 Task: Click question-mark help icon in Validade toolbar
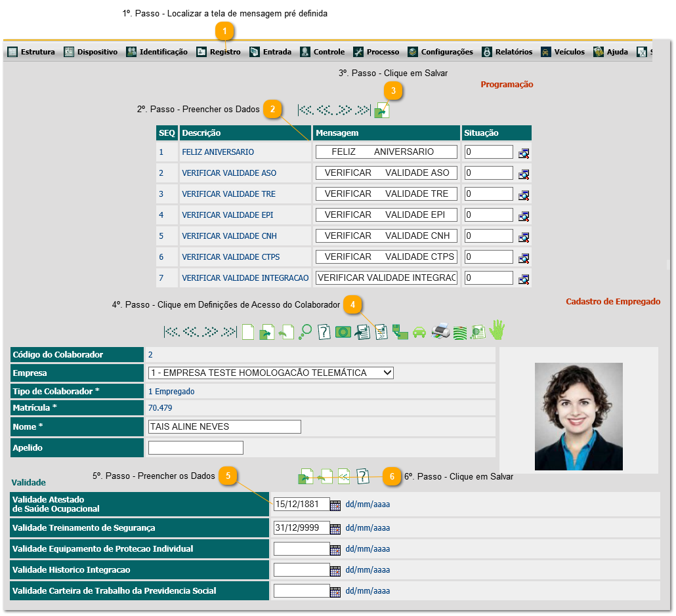pyautogui.click(x=363, y=476)
